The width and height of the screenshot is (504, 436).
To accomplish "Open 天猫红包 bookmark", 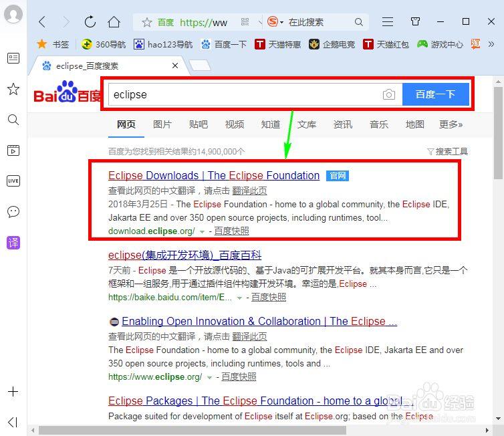I will (x=386, y=44).
